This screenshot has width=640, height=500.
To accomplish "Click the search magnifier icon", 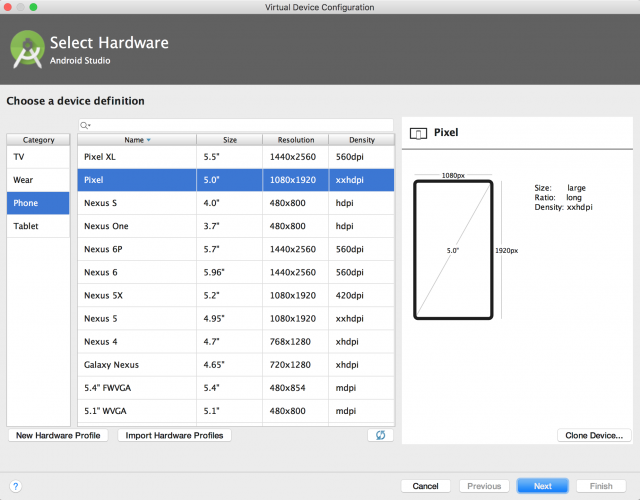I will pyautogui.click(x=87, y=125).
